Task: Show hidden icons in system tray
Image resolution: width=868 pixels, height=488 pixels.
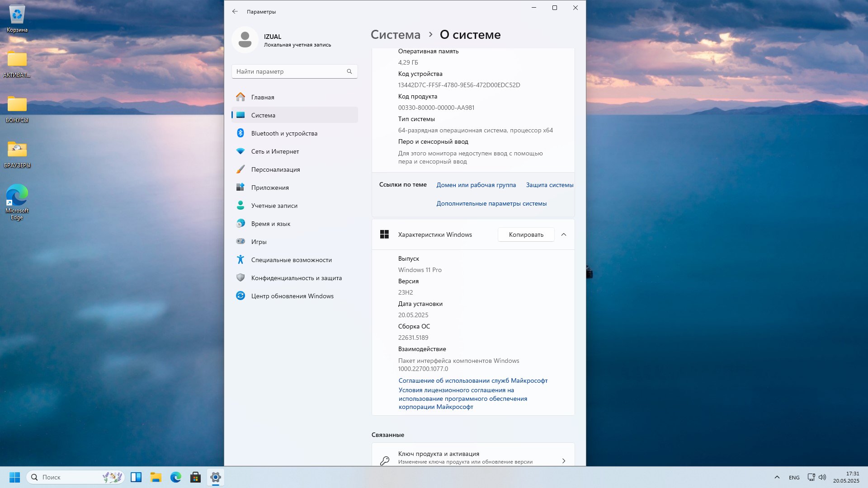Action: pos(777,477)
